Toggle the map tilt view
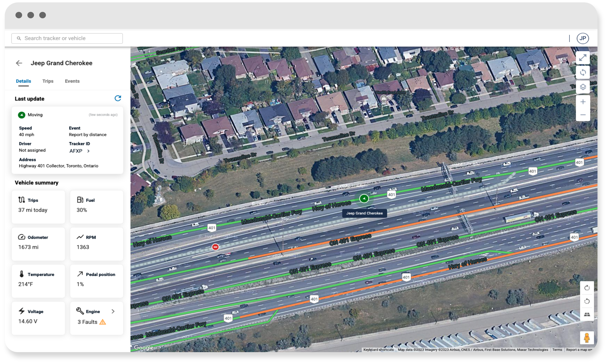The image size is (607, 364). (x=587, y=314)
